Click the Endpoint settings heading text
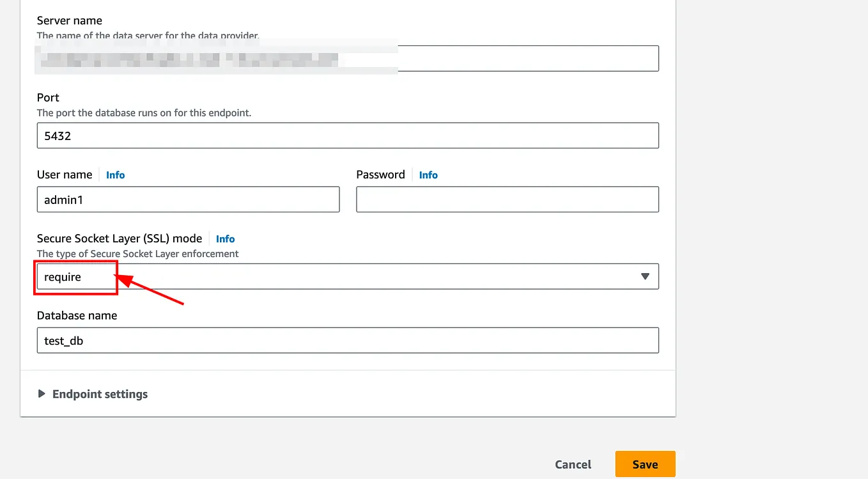Screen dimensions: 868x479 (x=100, y=394)
